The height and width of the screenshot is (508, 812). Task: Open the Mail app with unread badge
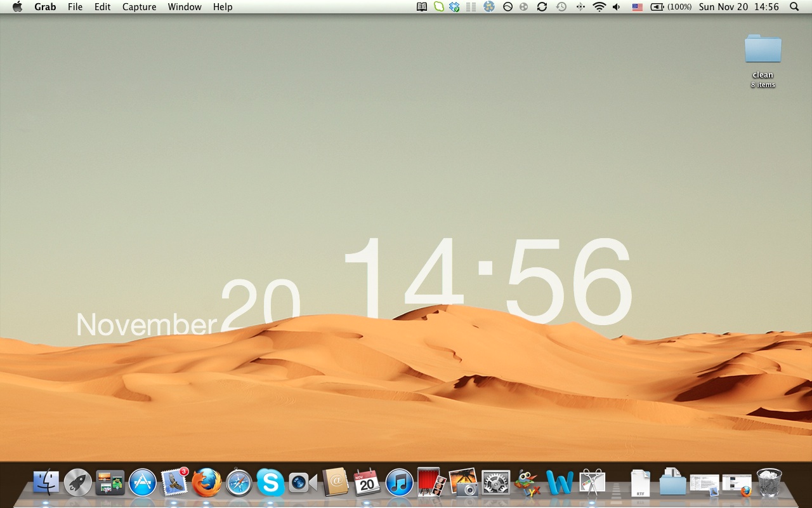pos(174,483)
